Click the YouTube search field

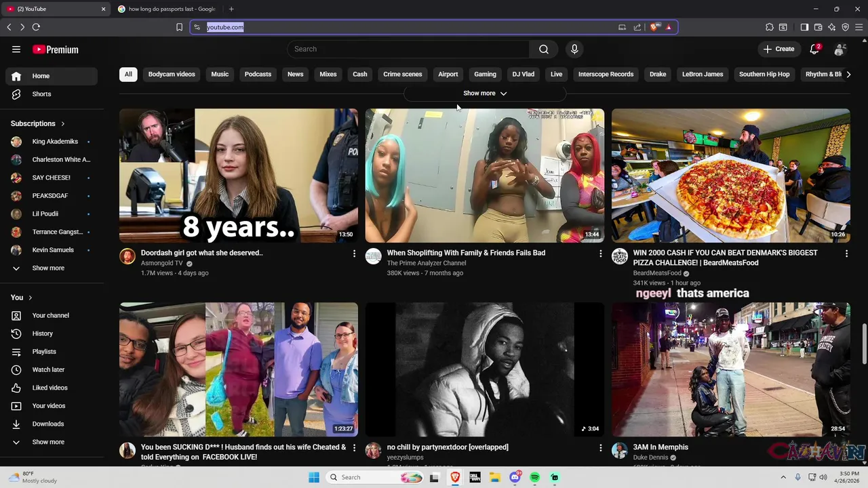408,49
